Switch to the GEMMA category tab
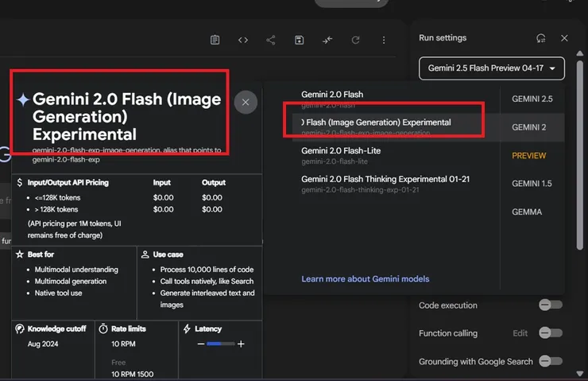Screen dimensions: 588x381 [x=527, y=212]
